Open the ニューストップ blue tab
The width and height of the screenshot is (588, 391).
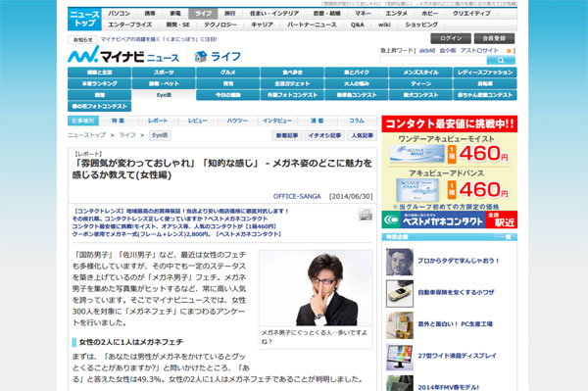[84, 19]
